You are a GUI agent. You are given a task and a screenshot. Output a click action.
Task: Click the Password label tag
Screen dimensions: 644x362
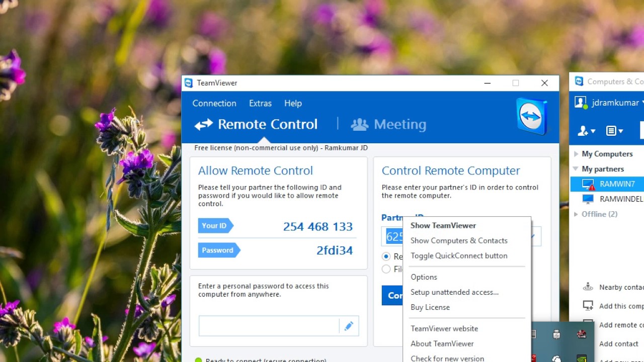(x=219, y=250)
